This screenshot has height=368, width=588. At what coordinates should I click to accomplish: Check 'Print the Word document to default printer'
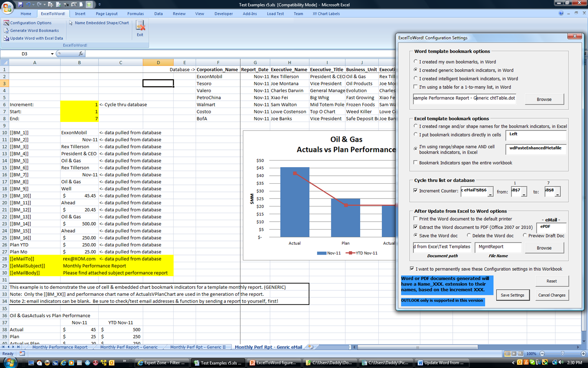tap(416, 219)
